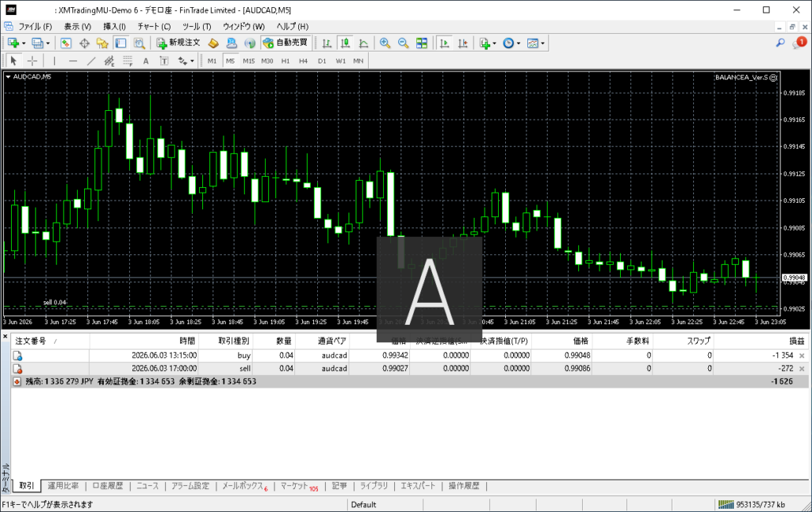
Task: Open the MQL5 community cloud icon
Action: point(232,43)
